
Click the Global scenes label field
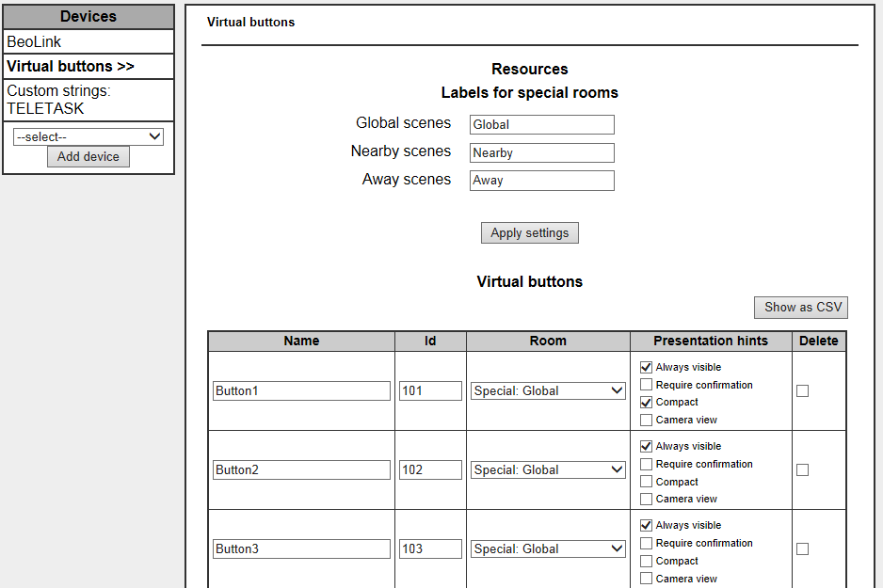pos(541,124)
